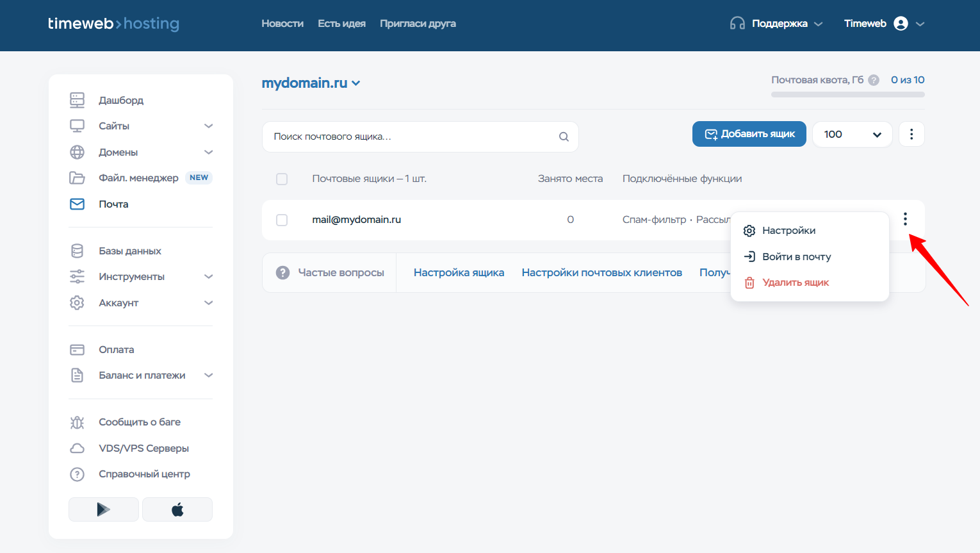Click the quota help question mark icon

(873, 80)
